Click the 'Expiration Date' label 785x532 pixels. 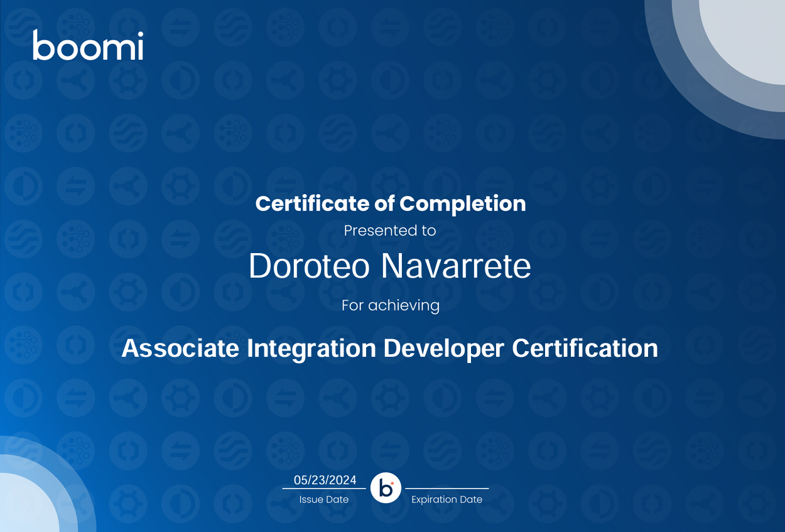pyautogui.click(x=447, y=499)
